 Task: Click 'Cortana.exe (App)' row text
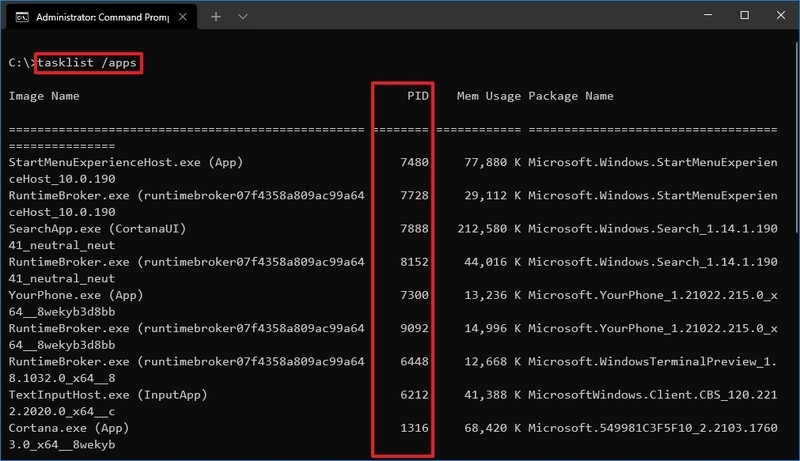click(x=69, y=427)
